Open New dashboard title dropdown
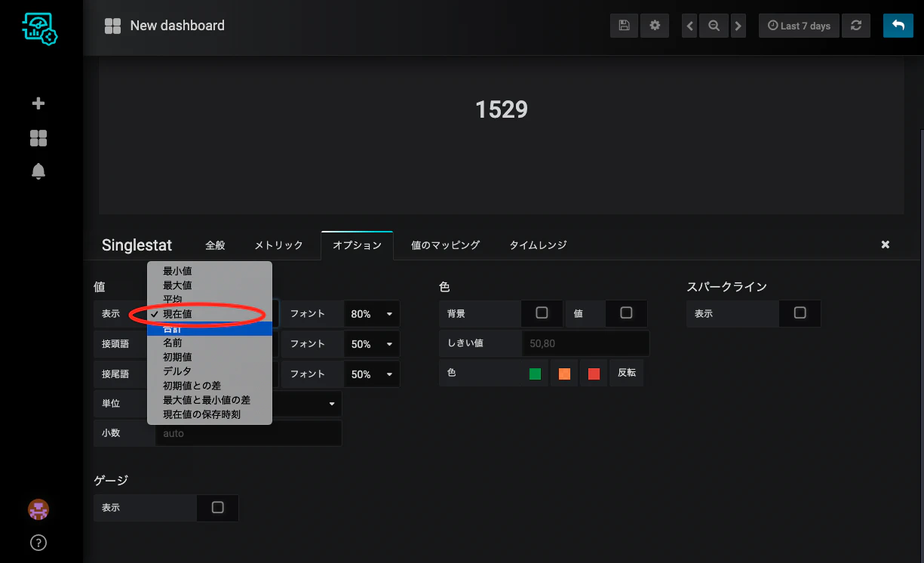This screenshot has width=924, height=563. (x=177, y=26)
